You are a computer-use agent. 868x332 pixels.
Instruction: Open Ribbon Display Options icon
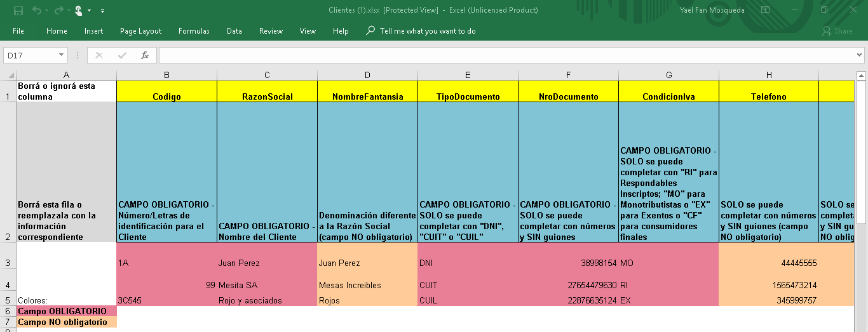pyautogui.click(x=766, y=10)
